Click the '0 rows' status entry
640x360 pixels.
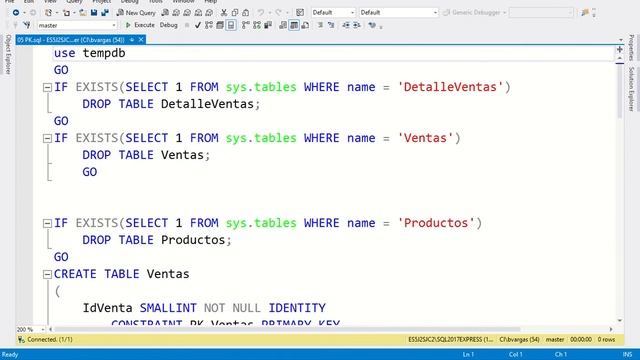[x=606, y=340]
